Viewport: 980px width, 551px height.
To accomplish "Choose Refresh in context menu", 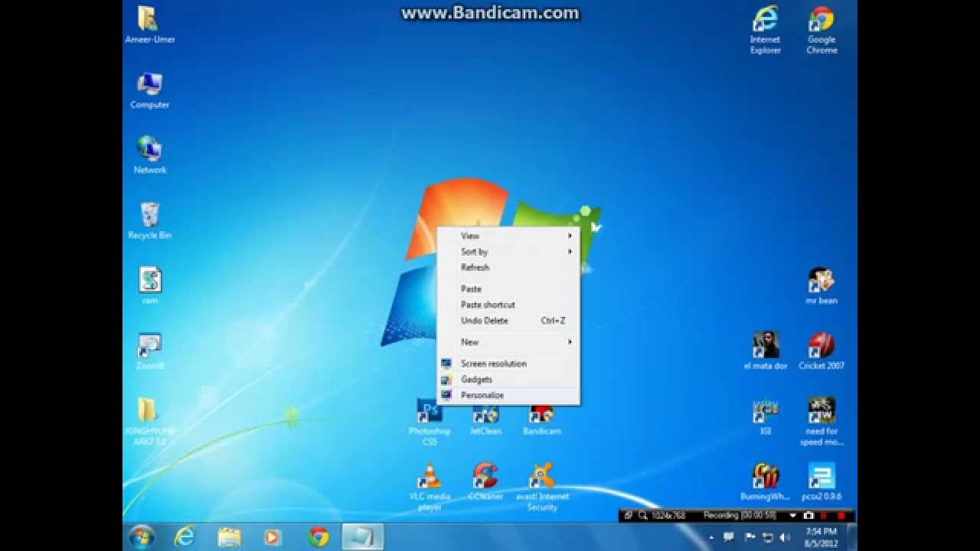I will pos(508,268).
